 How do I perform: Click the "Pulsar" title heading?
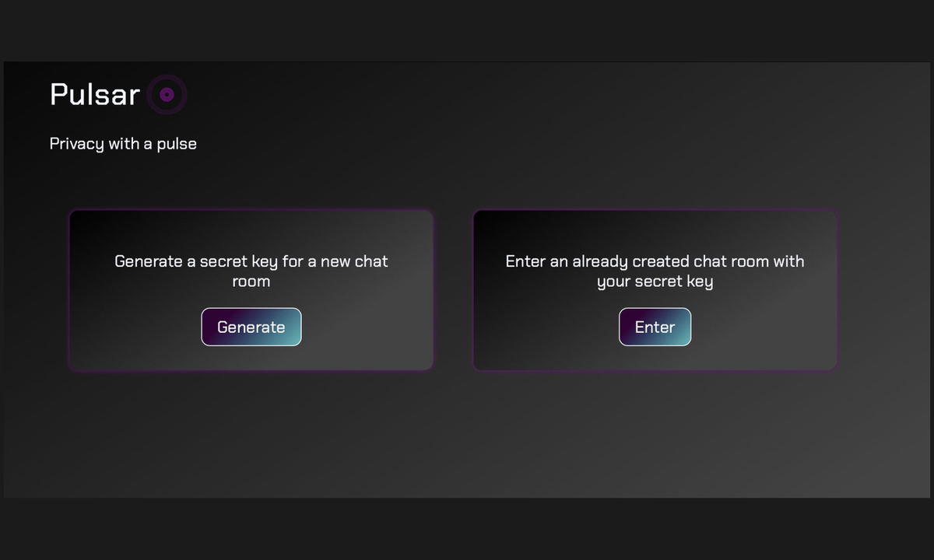tap(95, 94)
